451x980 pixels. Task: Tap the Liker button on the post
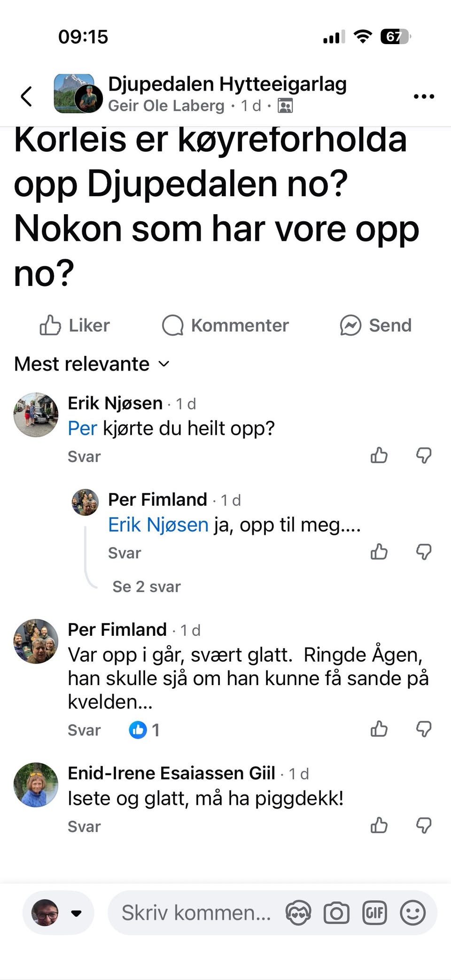tap(75, 325)
